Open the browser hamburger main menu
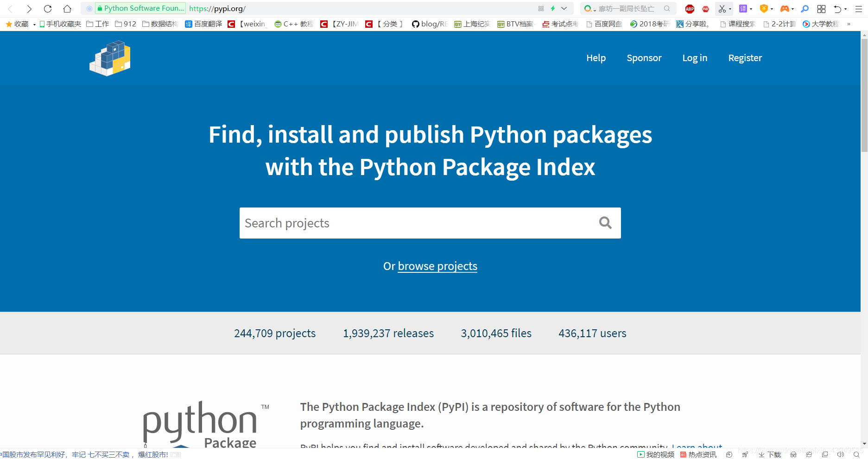The height and width of the screenshot is (459, 868). [x=858, y=9]
